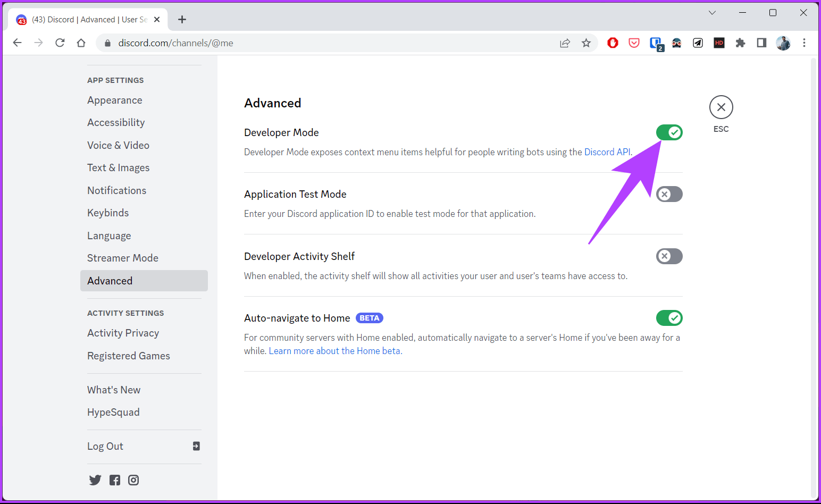821x504 pixels.
Task: Disable Developer Mode toggle
Action: [x=669, y=132]
